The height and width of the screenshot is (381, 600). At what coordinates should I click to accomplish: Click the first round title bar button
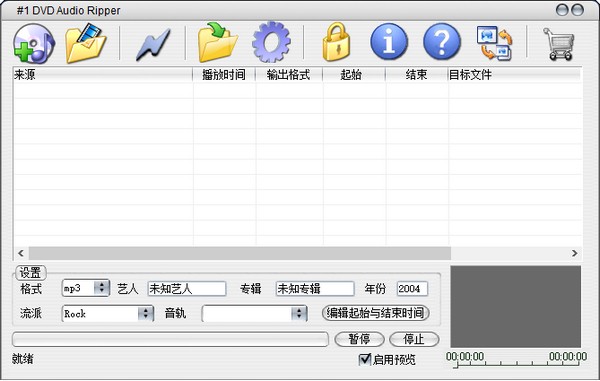[562, 10]
